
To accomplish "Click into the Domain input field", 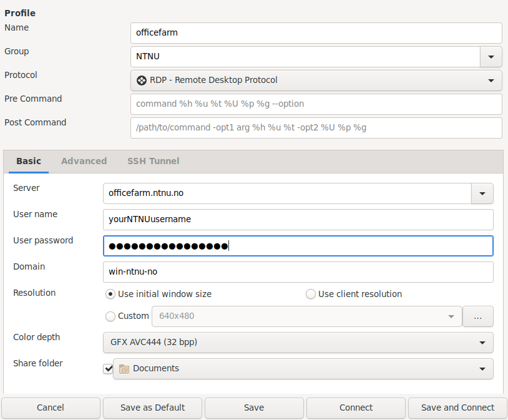I will click(x=298, y=272).
